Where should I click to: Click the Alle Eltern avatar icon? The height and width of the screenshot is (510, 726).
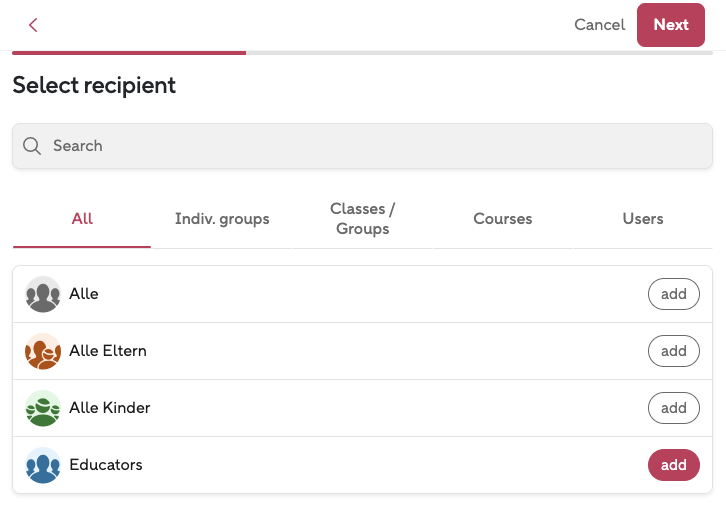(43, 351)
